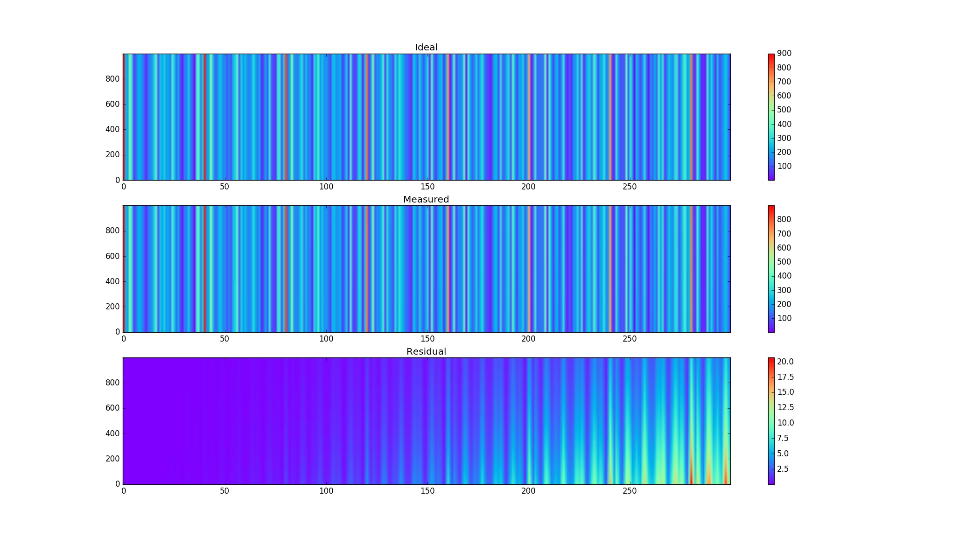Click x-axis tick 100 under Measured plot
The height and width of the screenshot is (538, 980).
coord(326,339)
